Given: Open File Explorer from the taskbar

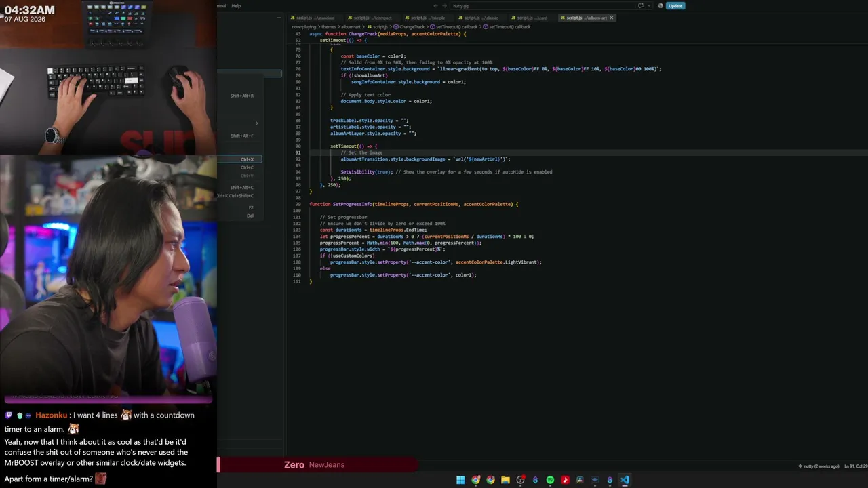Looking at the screenshot, I should pyautogui.click(x=505, y=480).
